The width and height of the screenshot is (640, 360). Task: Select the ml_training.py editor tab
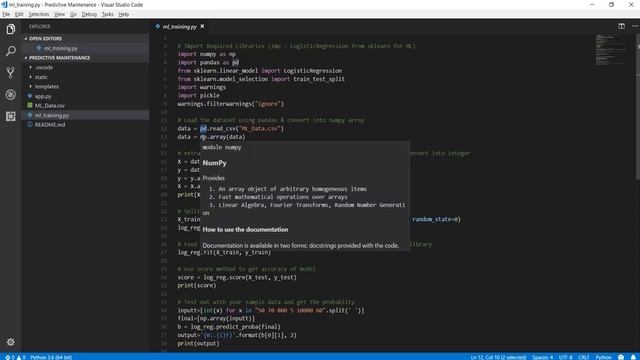click(x=180, y=27)
